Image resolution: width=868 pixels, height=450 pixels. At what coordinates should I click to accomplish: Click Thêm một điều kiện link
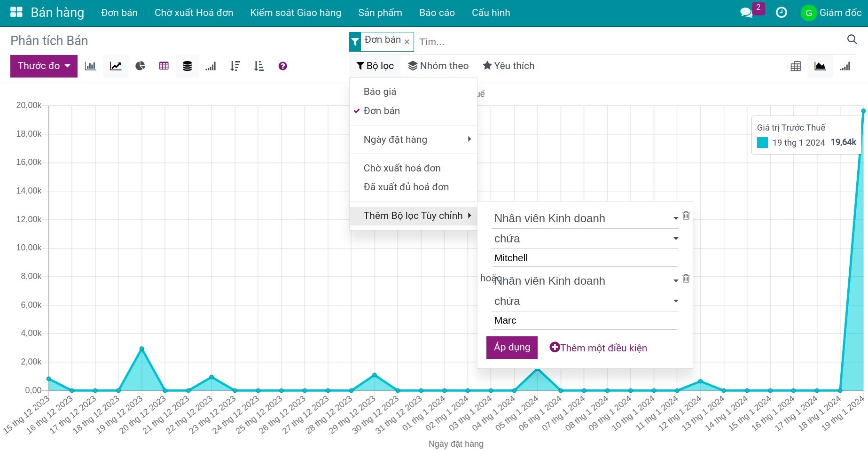tap(598, 348)
